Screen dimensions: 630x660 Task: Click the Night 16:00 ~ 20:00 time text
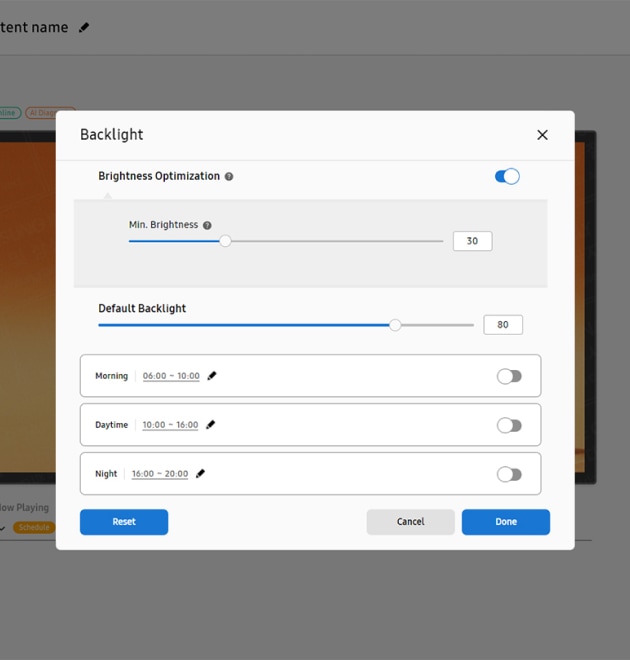160,474
